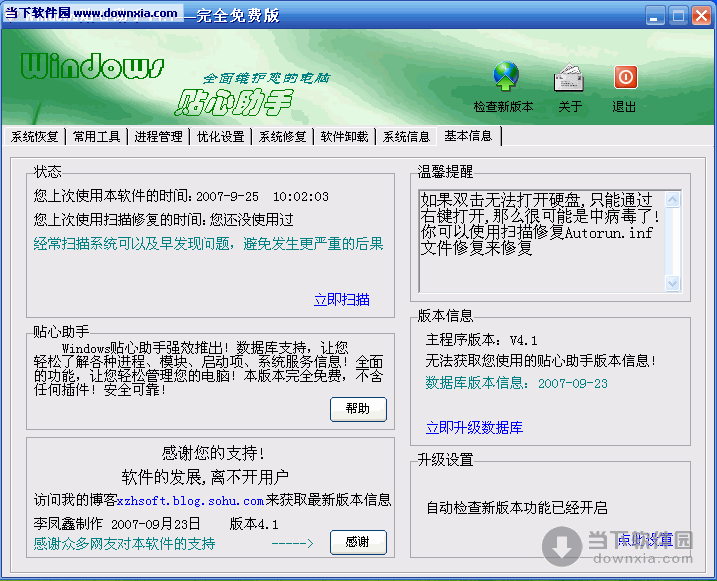
Task: Open the 关于 about icon
Action: pyautogui.click(x=569, y=77)
